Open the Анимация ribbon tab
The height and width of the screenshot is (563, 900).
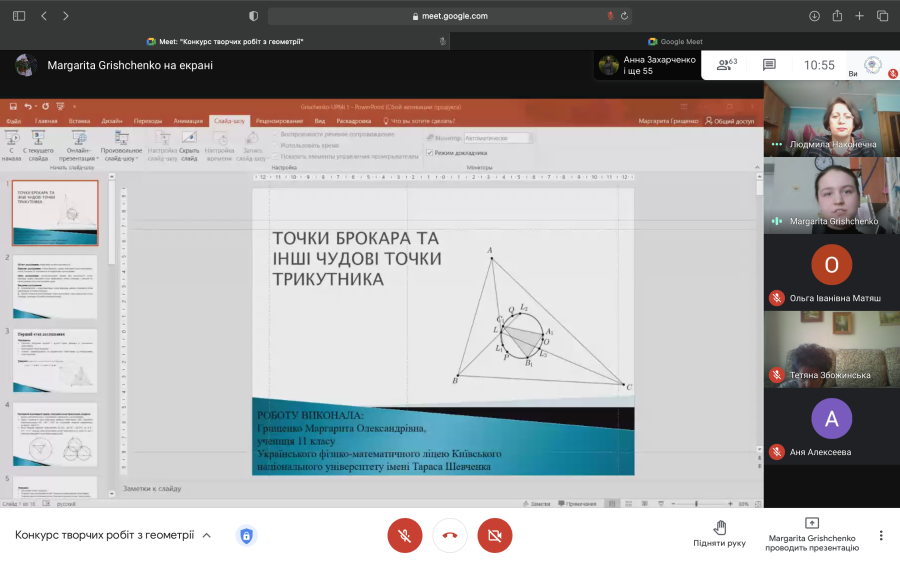(188, 121)
